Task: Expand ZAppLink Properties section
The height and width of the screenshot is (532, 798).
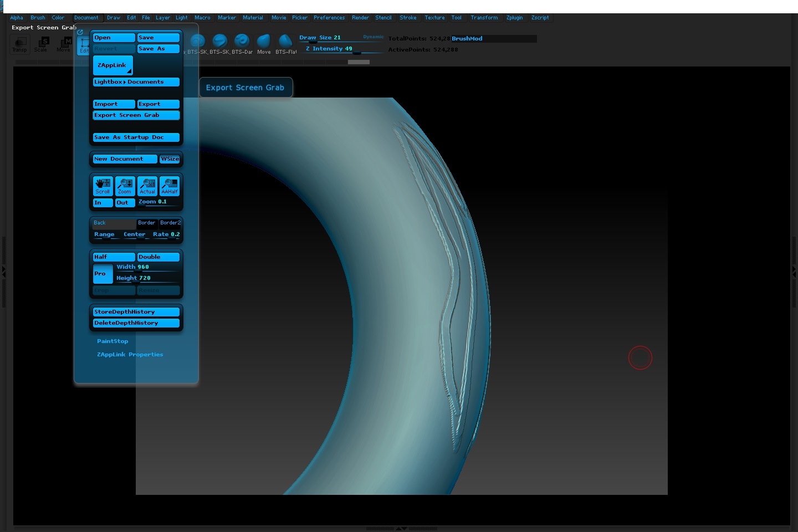Action: 130,355
